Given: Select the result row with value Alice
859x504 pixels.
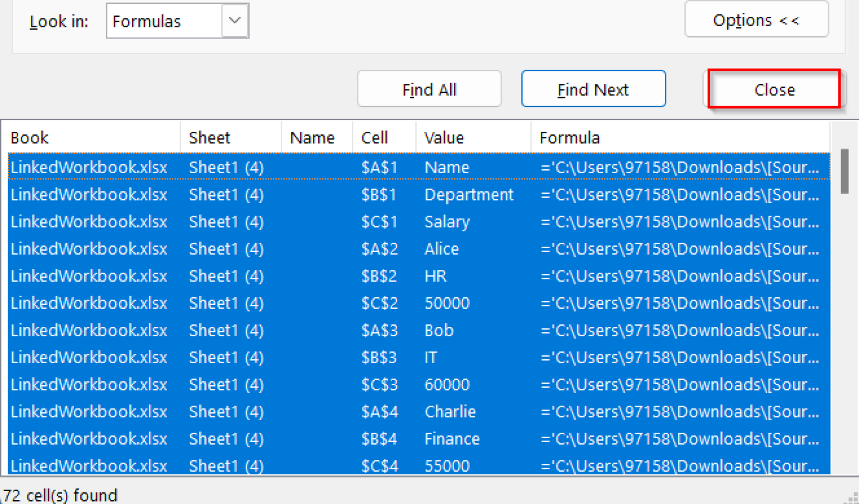Looking at the screenshot, I should [441, 249].
